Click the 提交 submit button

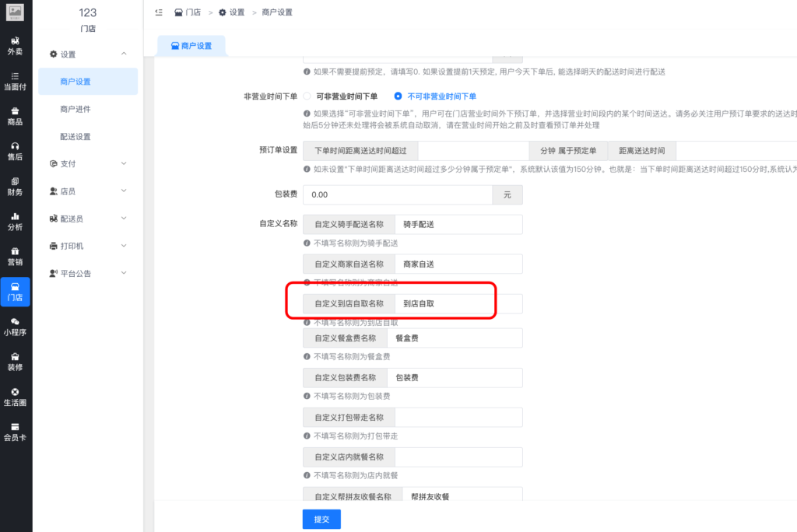coord(321,519)
